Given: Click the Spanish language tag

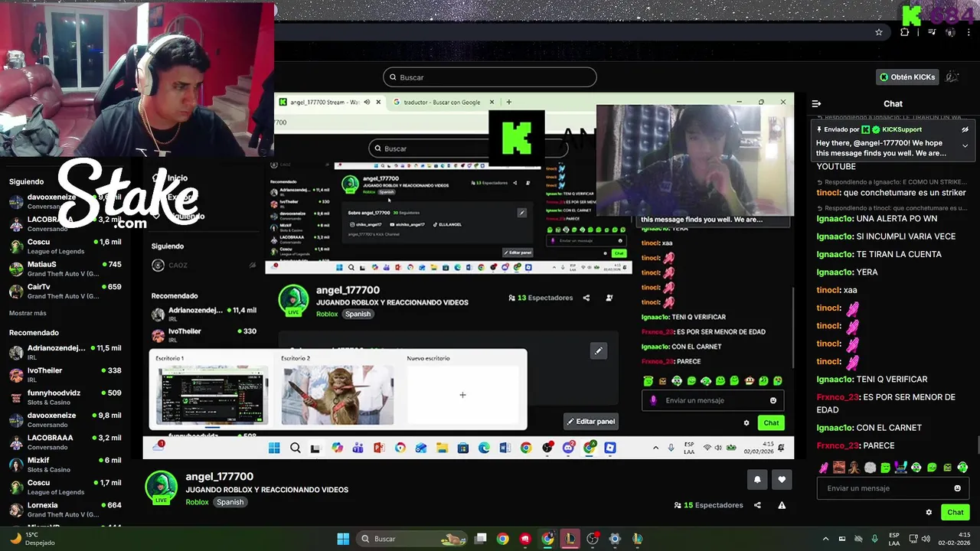Looking at the screenshot, I should pos(230,502).
